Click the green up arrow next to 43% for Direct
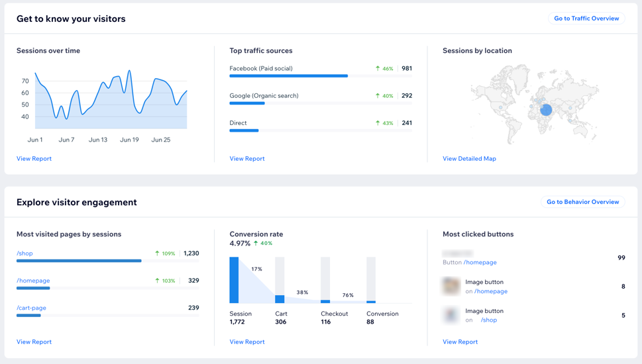Image resolution: width=642 pixels, height=364 pixels. pyautogui.click(x=378, y=122)
